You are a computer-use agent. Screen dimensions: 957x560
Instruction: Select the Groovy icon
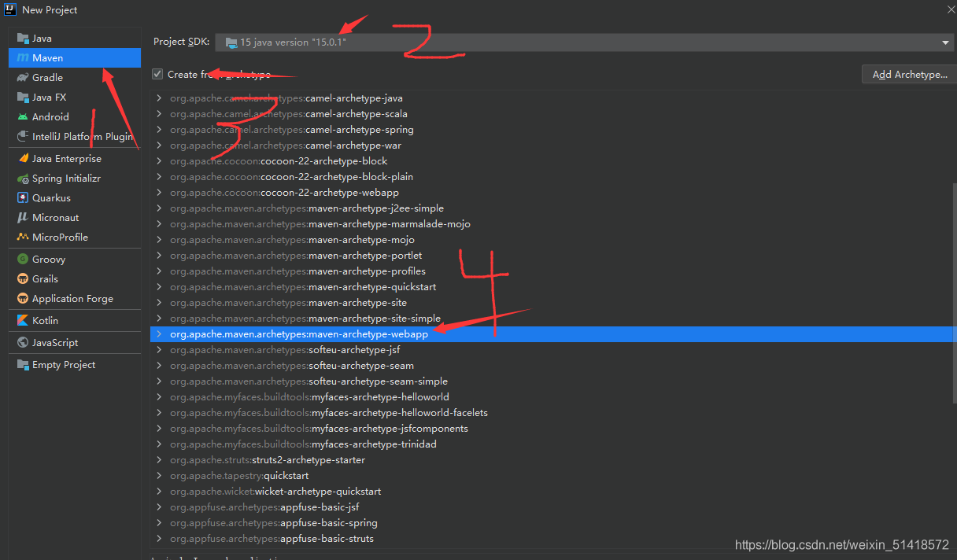22,259
